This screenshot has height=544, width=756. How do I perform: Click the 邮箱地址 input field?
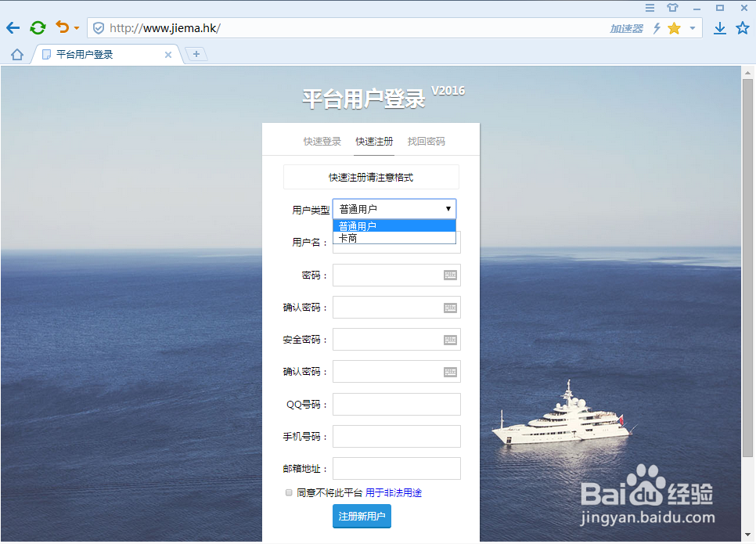396,468
